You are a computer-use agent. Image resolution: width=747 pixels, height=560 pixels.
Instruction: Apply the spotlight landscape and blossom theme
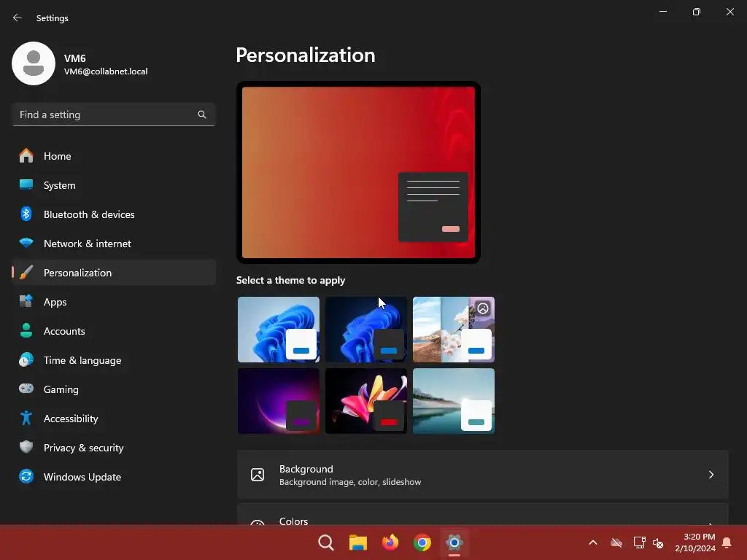click(x=454, y=330)
